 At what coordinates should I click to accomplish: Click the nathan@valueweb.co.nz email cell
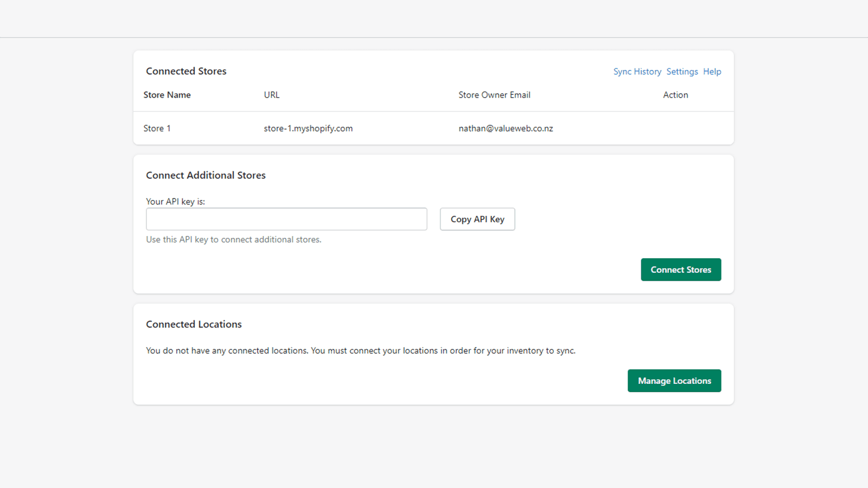pyautogui.click(x=506, y=129)
